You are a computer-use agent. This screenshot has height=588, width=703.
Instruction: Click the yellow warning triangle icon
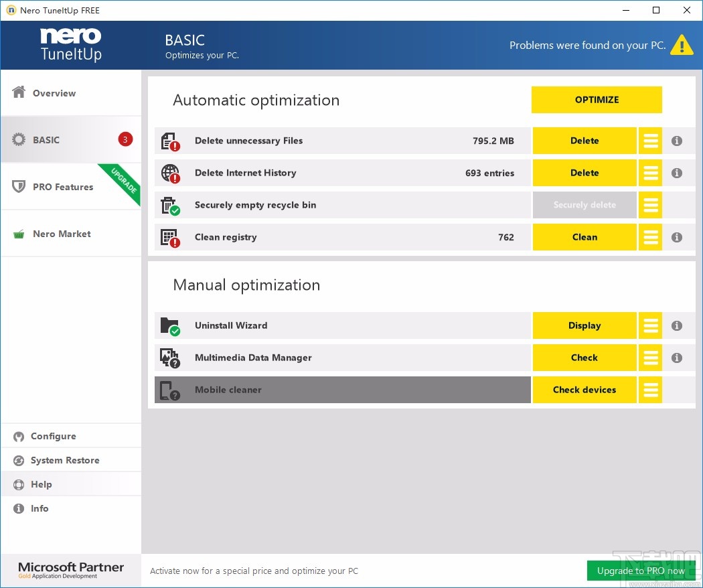[x=682, y=45]
